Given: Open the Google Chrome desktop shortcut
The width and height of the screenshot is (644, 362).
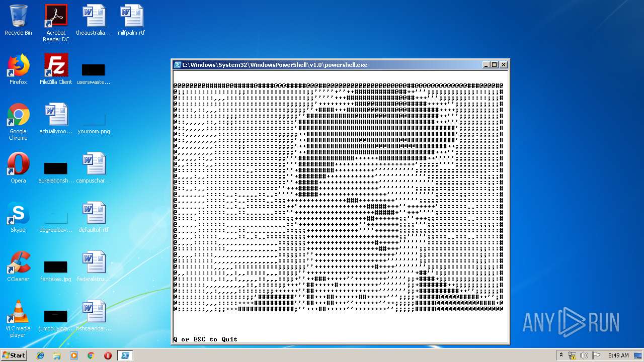Looking at the screenshot, I should (x=18, y=122).
